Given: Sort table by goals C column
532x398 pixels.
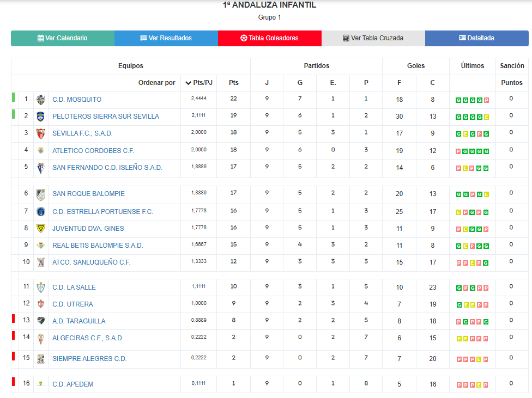Looking at the screenshot, I should pyautogui.click(x=432, y=83).
